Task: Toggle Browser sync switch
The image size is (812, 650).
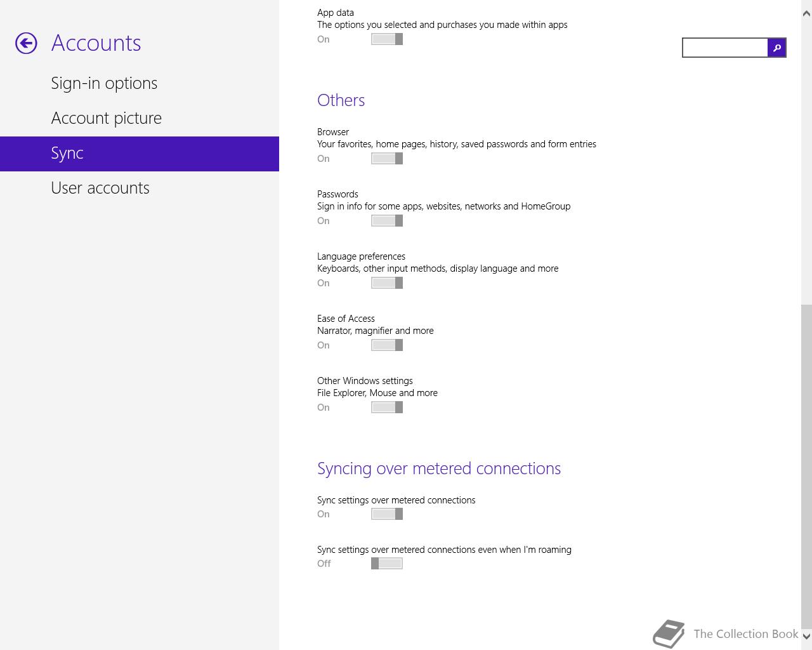Action: click(387, 159)
